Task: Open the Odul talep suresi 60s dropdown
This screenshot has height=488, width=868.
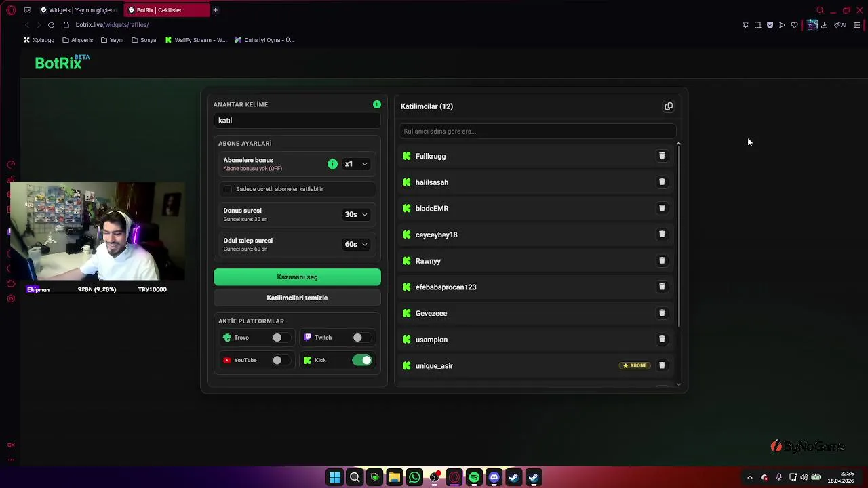Action: pos(356,244)
